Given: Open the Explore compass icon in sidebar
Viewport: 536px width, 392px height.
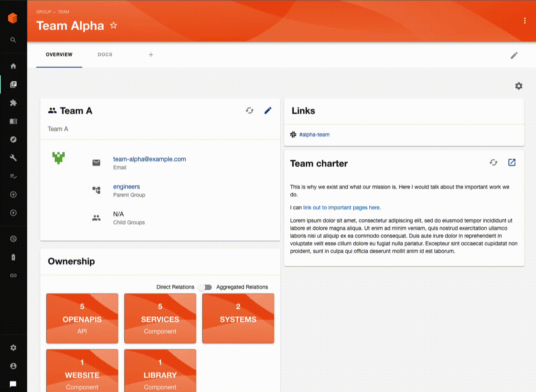Looking at the screenshot, I should pyautogui.click(x=13, y=139).
